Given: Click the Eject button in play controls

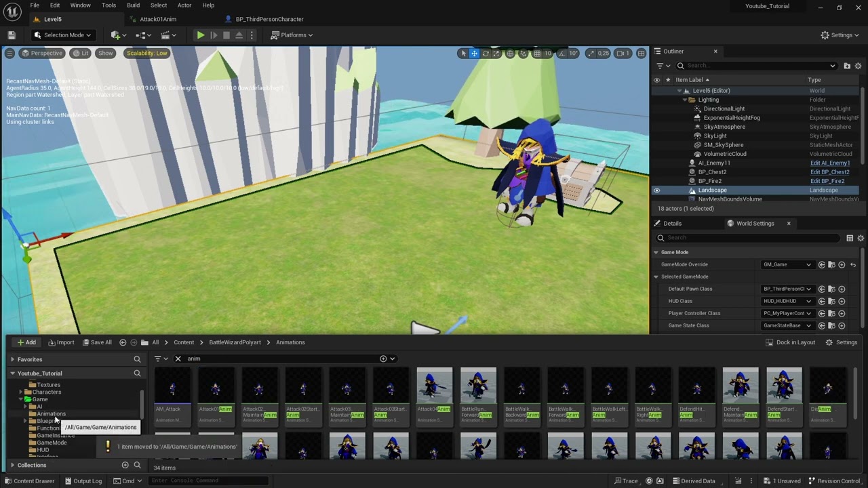Looking at the screenshot, I should [x=239, y=35].
